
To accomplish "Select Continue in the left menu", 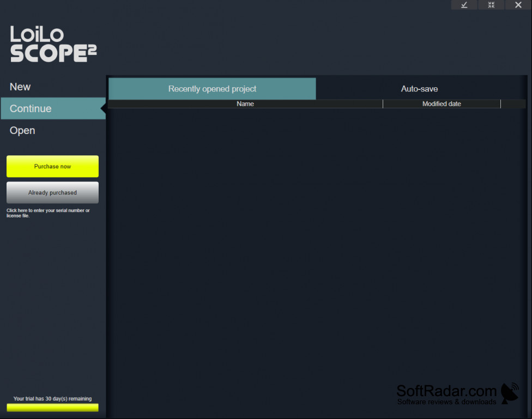I will [x=53, y=108].
